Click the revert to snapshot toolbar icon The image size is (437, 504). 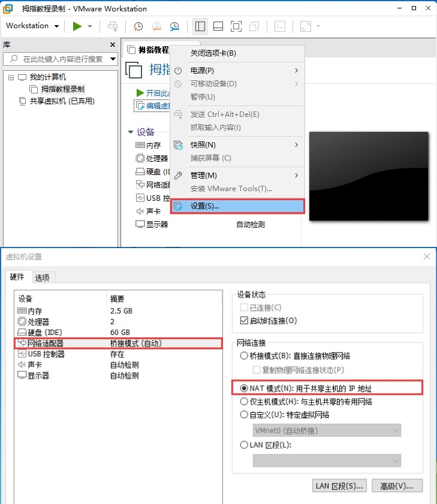(156, 26)
